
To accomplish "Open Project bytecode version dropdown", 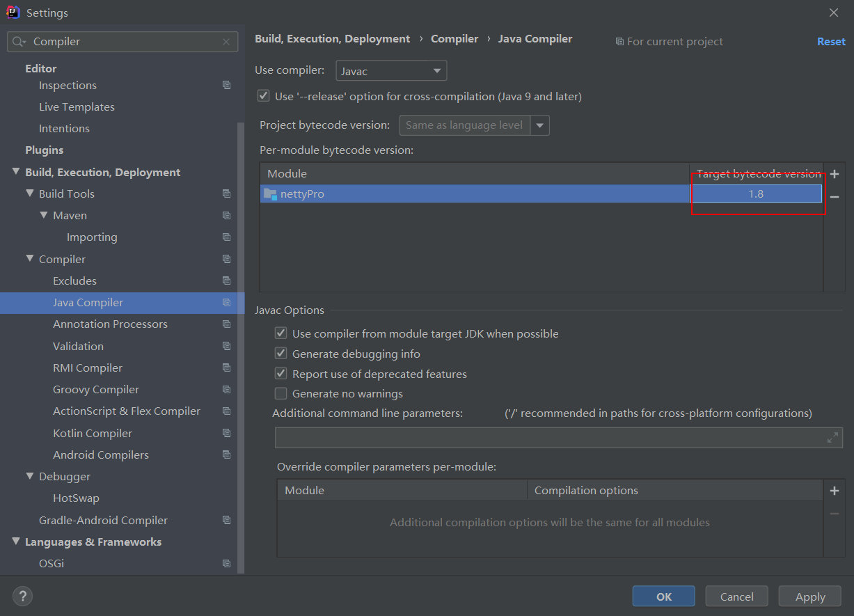I will click(x=540, y=125).
